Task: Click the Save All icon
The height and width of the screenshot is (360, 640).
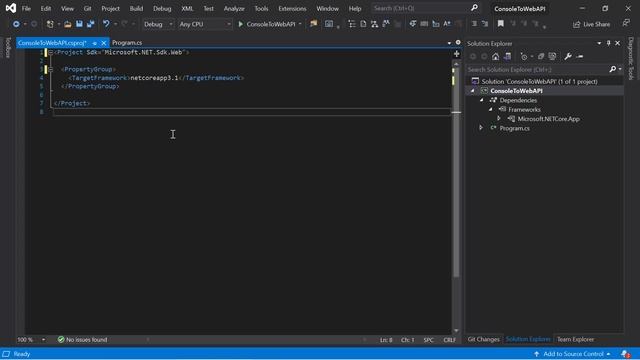Action: click(x=91, y=24)
